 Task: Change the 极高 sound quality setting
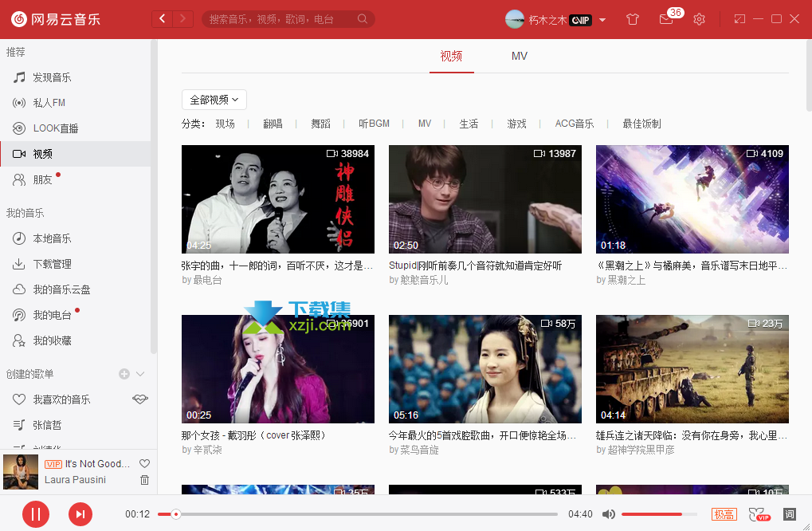point(724,514)
